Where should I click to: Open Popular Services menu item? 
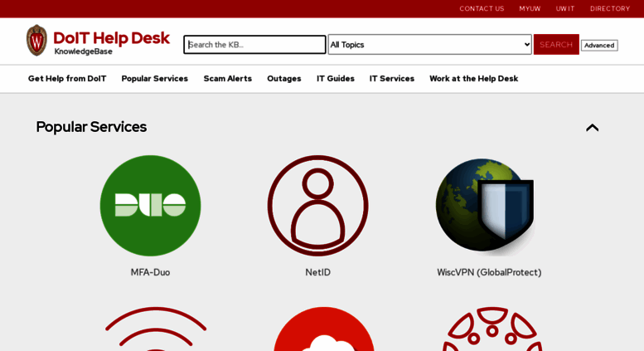(154, 79)
